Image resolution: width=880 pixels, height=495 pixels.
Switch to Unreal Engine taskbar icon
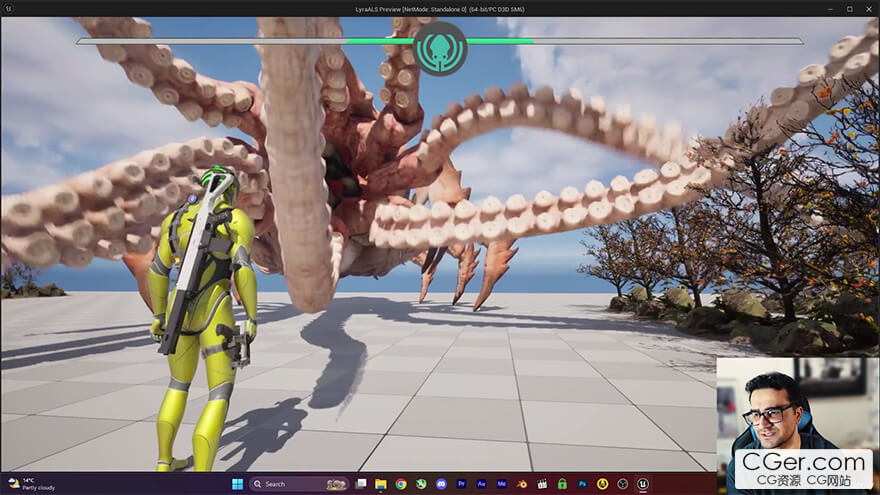pyautogui.click(x=643, y=484)
